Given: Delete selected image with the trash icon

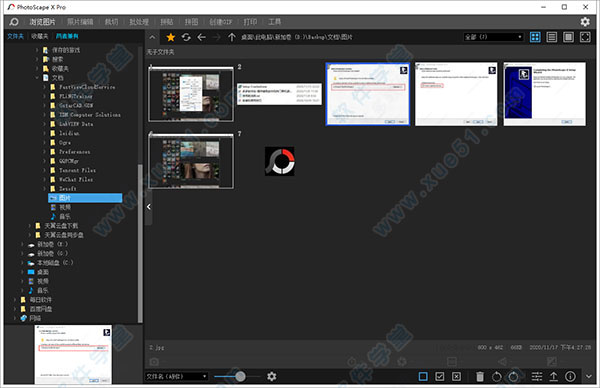Looking at the screenshot, I should (479, 377).
